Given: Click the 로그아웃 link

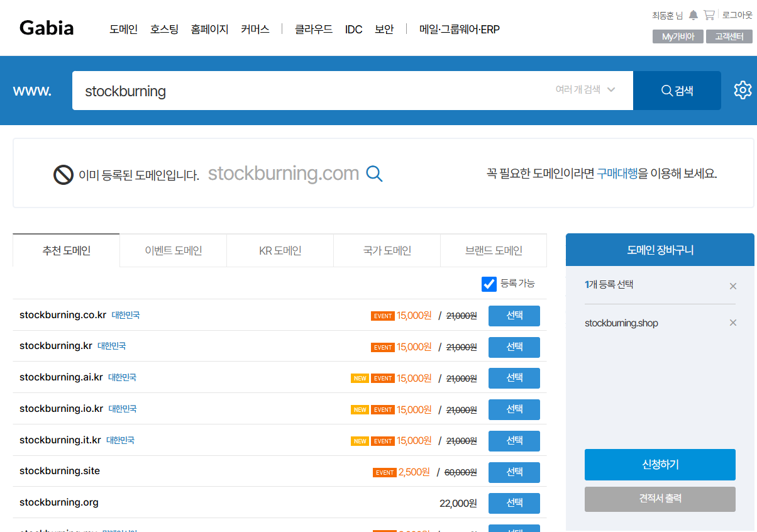Looking at the screenshot, I should pyautogui.click(x=737, y=15).
